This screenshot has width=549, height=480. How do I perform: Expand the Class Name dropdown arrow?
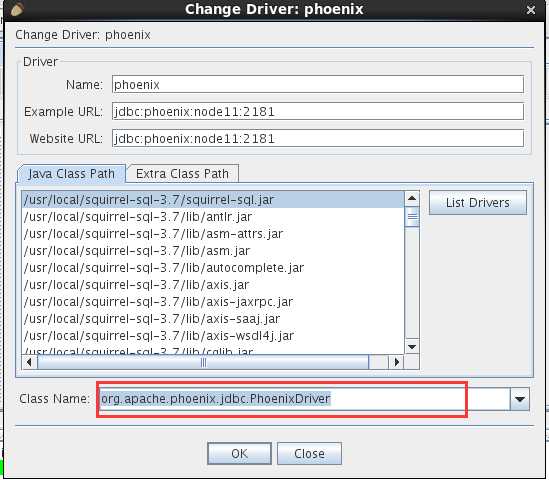click(520, 399)
